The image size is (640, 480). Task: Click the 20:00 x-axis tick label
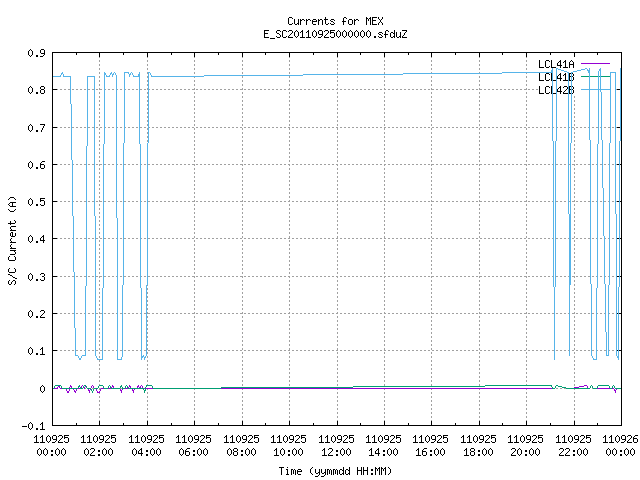(x=525, y=446)
